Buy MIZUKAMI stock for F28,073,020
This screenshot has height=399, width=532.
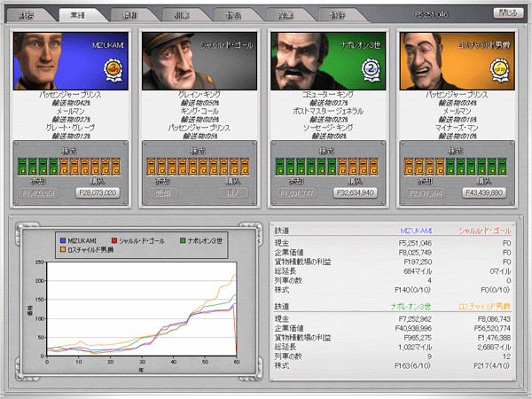[96, 192]
